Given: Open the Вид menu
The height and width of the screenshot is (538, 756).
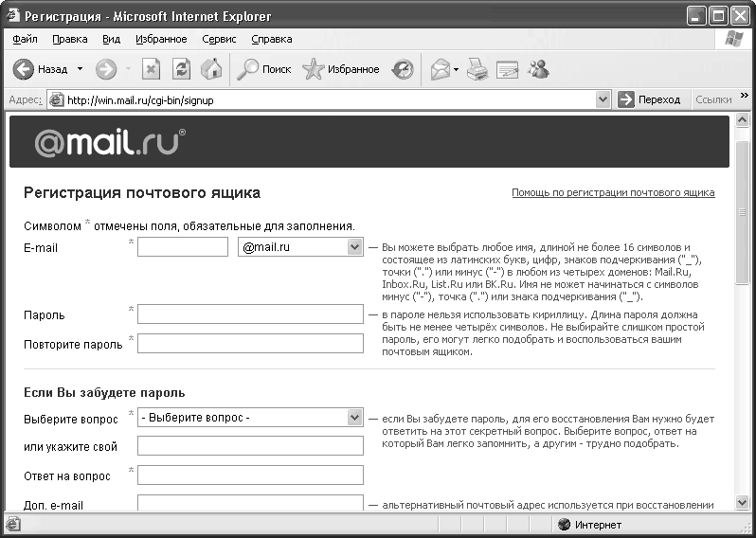Looking at the screenshot, I should click(x=112, y=39).
